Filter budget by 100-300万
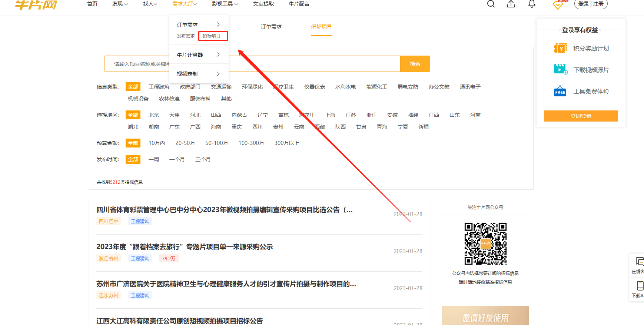The height and width of the screenshot is (325, 644). (251, 143)
